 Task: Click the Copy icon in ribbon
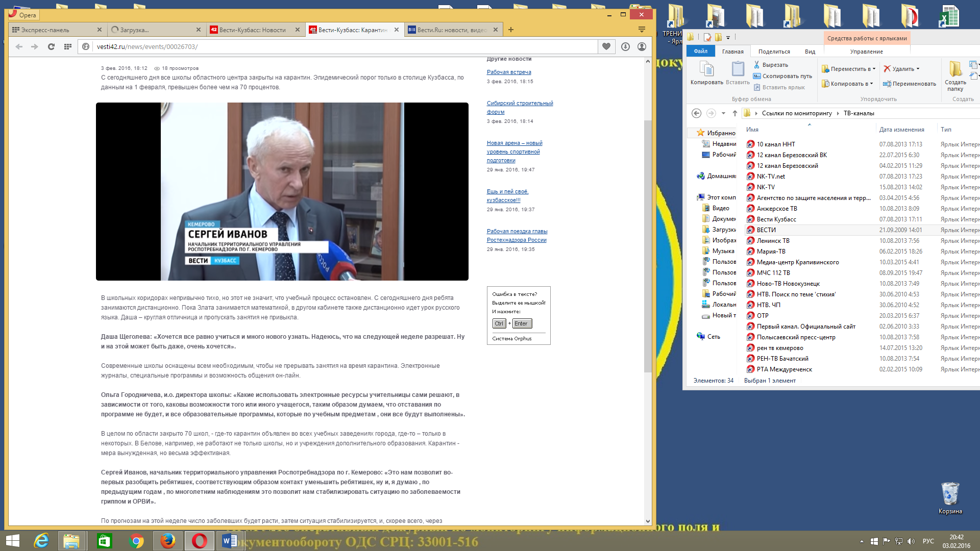(707, 72)
